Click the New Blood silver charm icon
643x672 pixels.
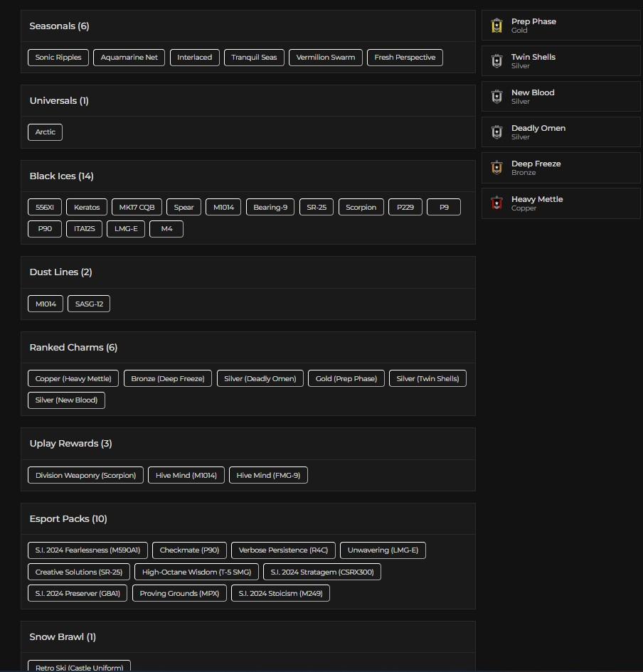(496, 97)
